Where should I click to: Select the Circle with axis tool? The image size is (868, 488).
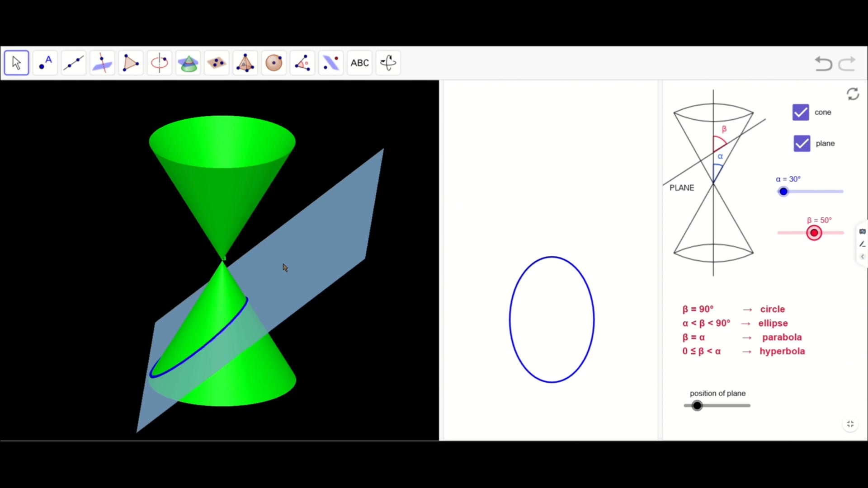[x=159, y=63]
